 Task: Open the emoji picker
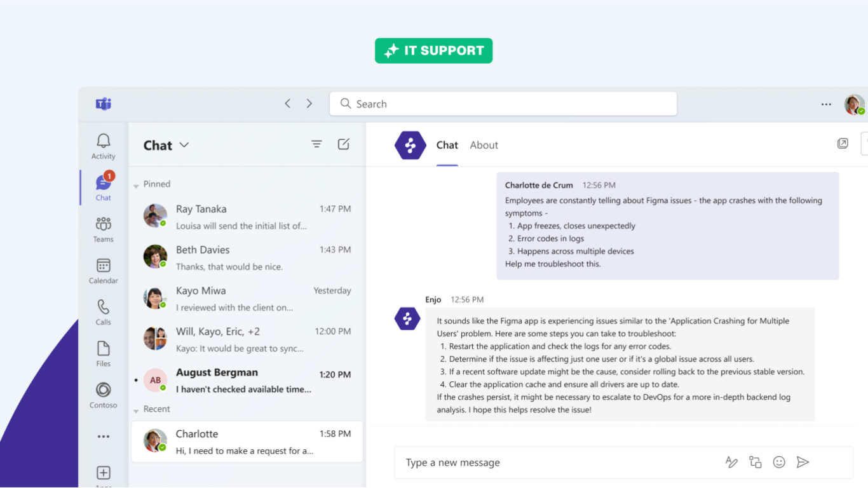point(779,463)
